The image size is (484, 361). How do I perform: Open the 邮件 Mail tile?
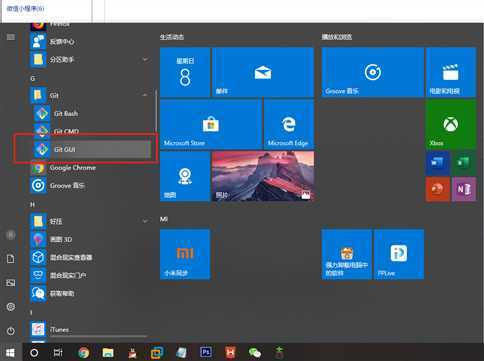tap(263, 72)
